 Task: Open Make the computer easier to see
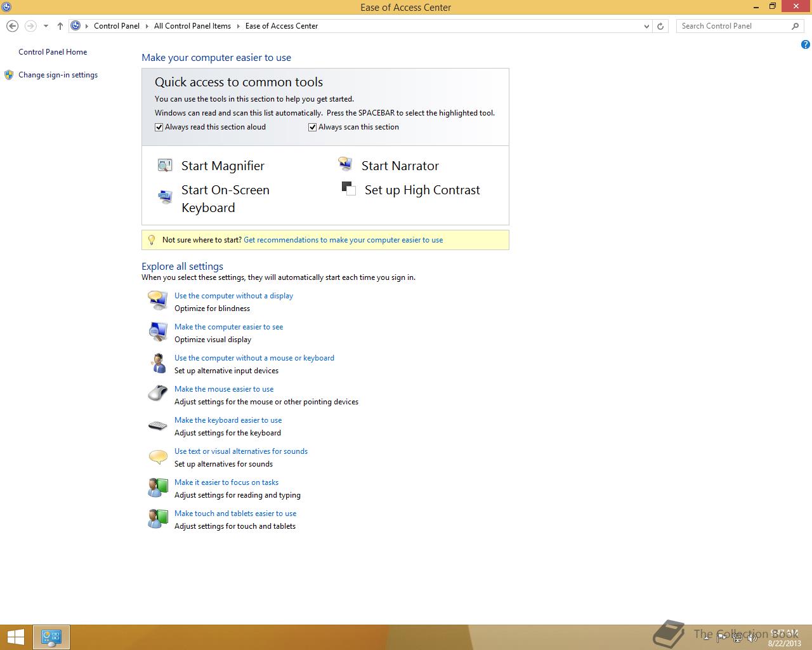[228, 327]
